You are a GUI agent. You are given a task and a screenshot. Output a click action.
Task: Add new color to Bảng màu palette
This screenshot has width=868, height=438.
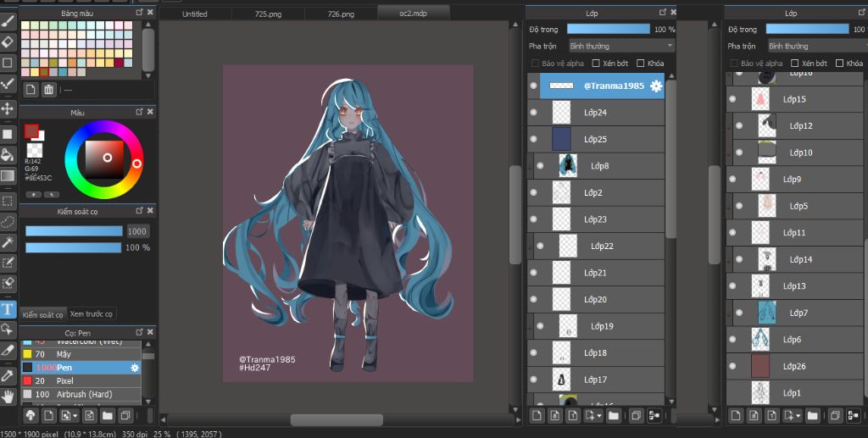(31, 89)
